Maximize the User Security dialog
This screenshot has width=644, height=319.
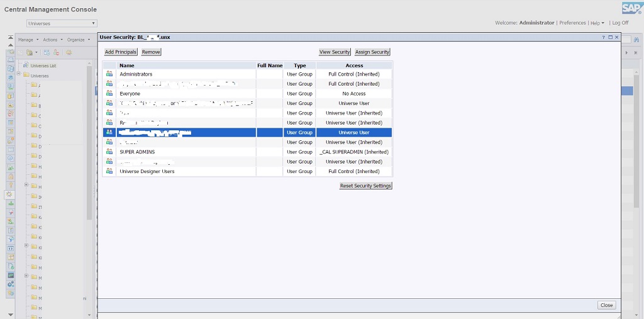(x=610, y=37)
